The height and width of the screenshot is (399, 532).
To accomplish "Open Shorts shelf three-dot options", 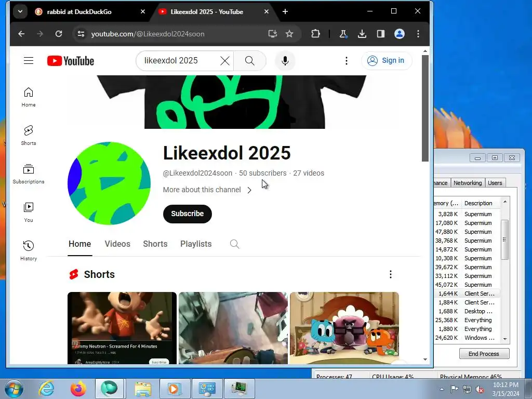I will (x=391, y=274).
